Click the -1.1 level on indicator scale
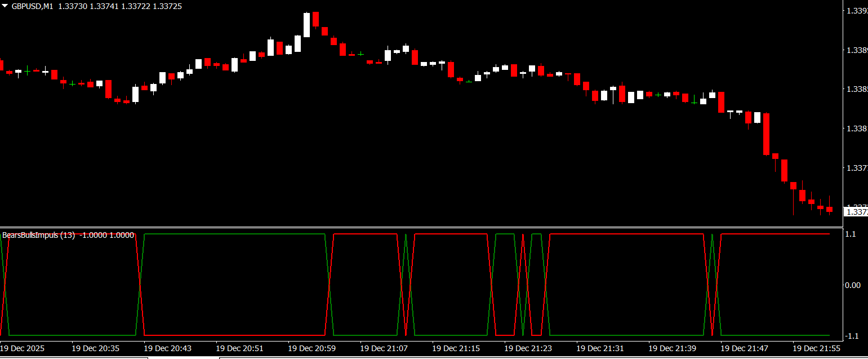 tap(852, 336)
